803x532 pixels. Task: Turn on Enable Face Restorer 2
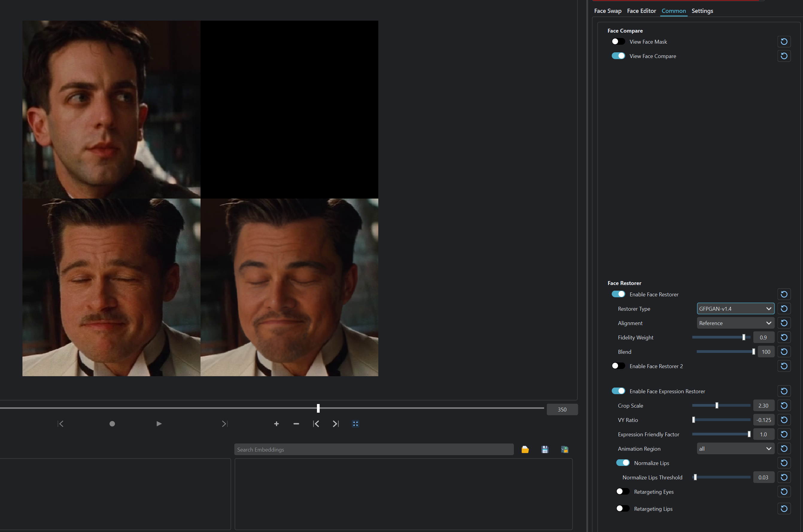tap(618, 366)
